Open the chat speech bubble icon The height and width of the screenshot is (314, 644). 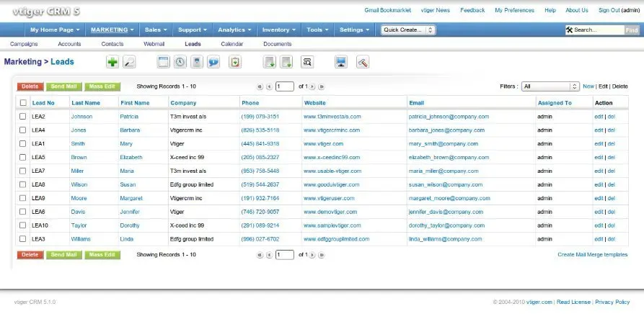[213, 63]
